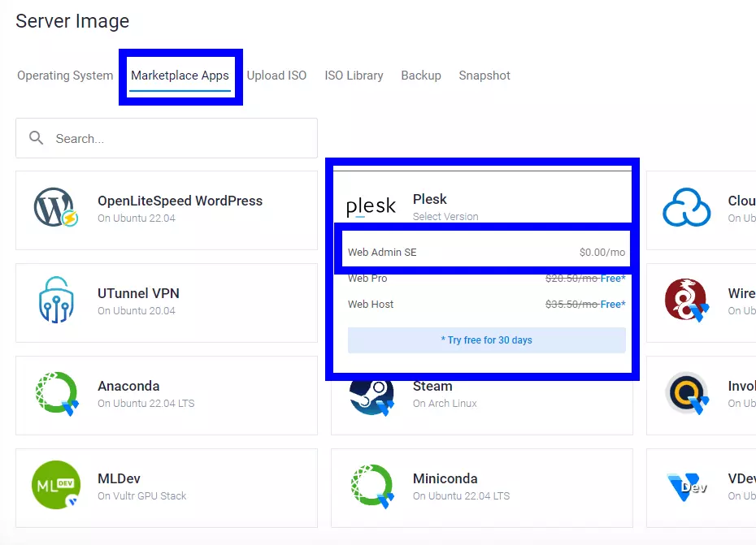Click into the Search apps field

(x=167, y=138)
